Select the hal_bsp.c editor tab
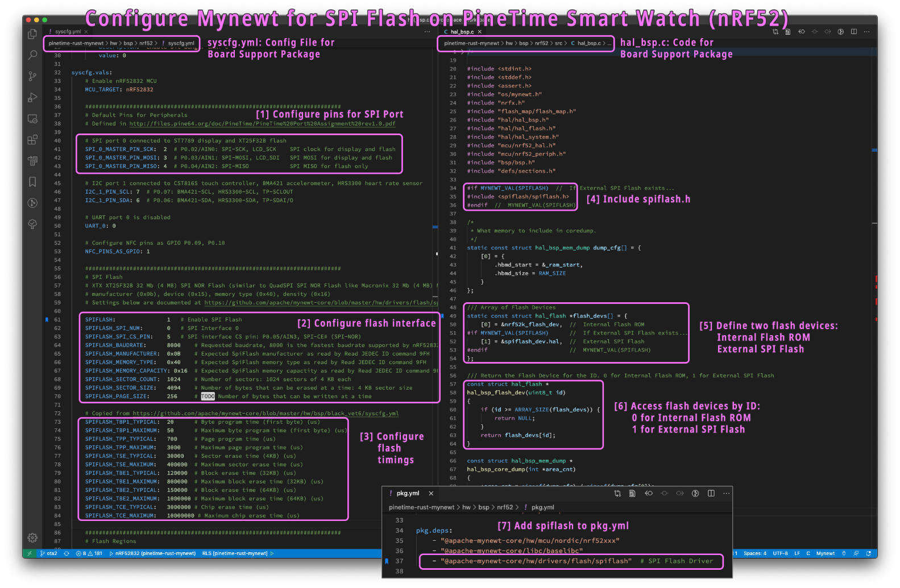 (462, 32)
